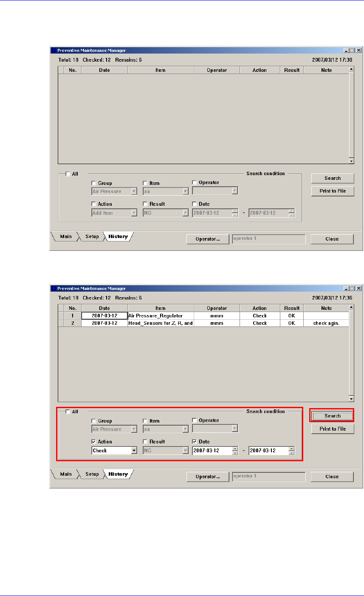Image resolution: width=364 pixels, height=596 pixels.
Task: Select the 'Air Pressure_Regulator' item cell
Action: 161,316
